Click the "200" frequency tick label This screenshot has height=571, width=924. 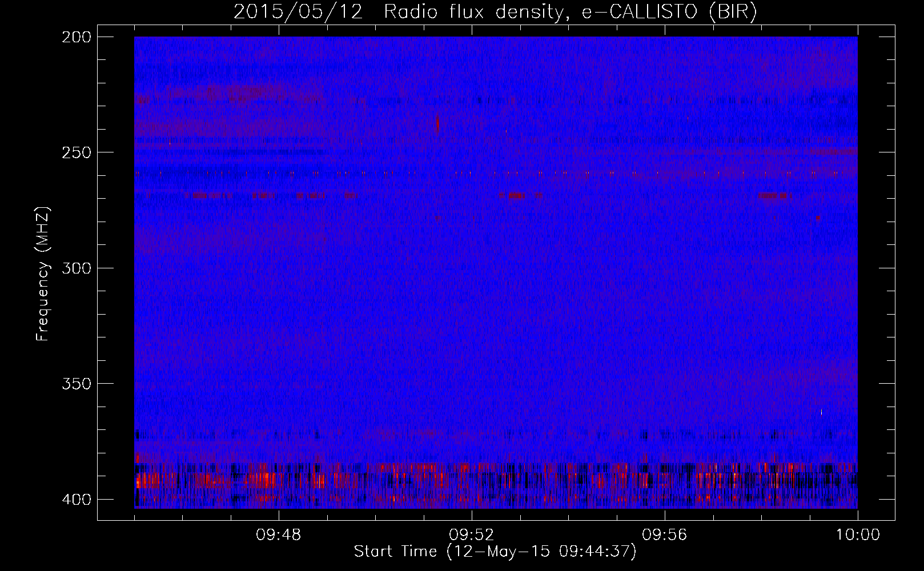tap(76, 37)
